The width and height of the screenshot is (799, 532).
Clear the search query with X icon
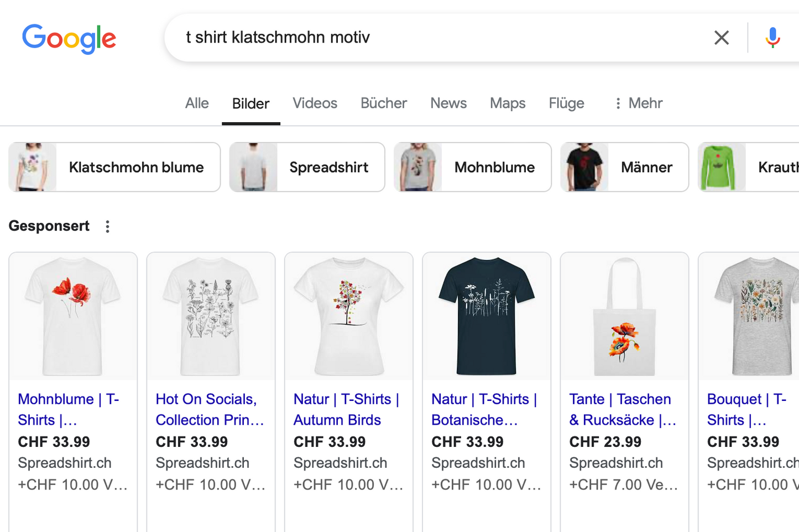point(721,38)
